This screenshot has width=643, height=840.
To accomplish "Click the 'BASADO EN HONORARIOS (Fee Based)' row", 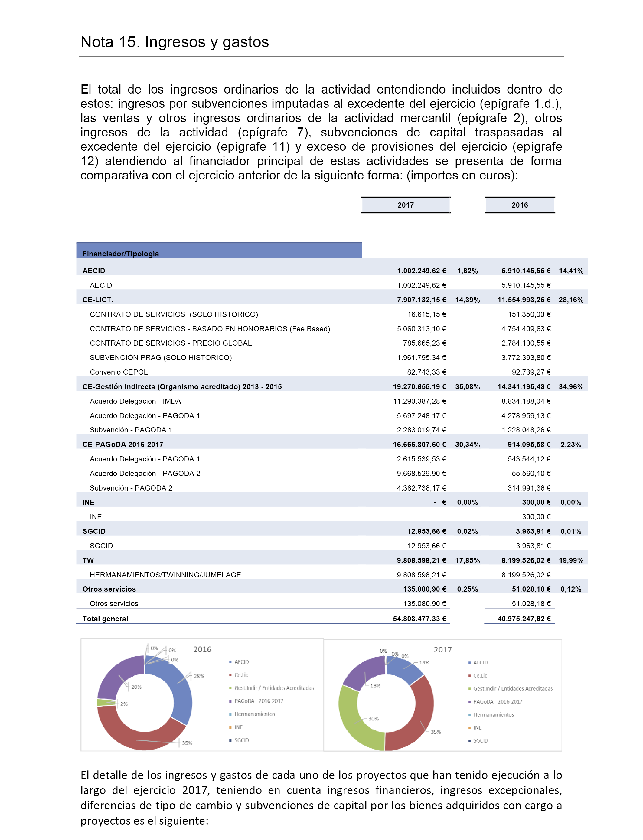I will coord(210,329).
